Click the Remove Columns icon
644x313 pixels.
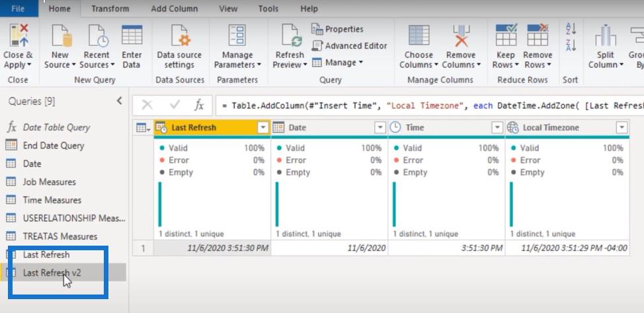462,36
